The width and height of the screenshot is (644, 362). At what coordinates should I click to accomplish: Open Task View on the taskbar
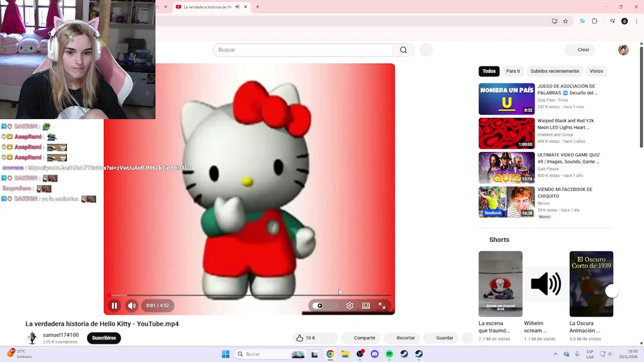tap(314, 354)
